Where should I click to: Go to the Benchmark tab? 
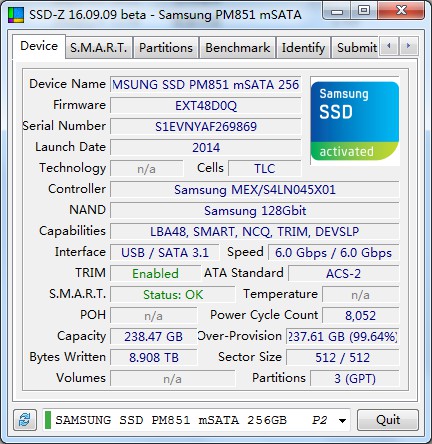point(237,47)
